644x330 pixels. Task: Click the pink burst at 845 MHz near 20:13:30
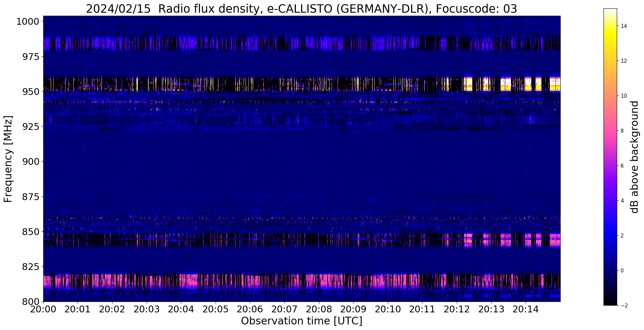(x=506, y=240)
